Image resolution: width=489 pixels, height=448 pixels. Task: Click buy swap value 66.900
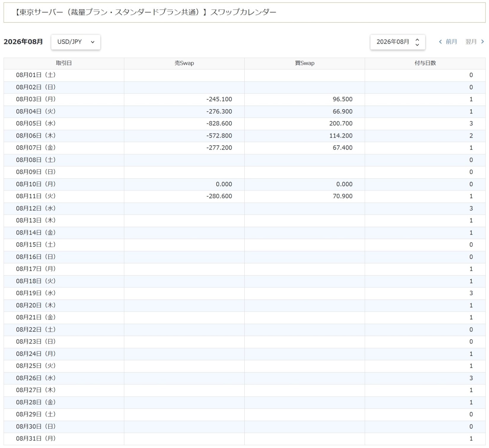[x=343, y=111]
